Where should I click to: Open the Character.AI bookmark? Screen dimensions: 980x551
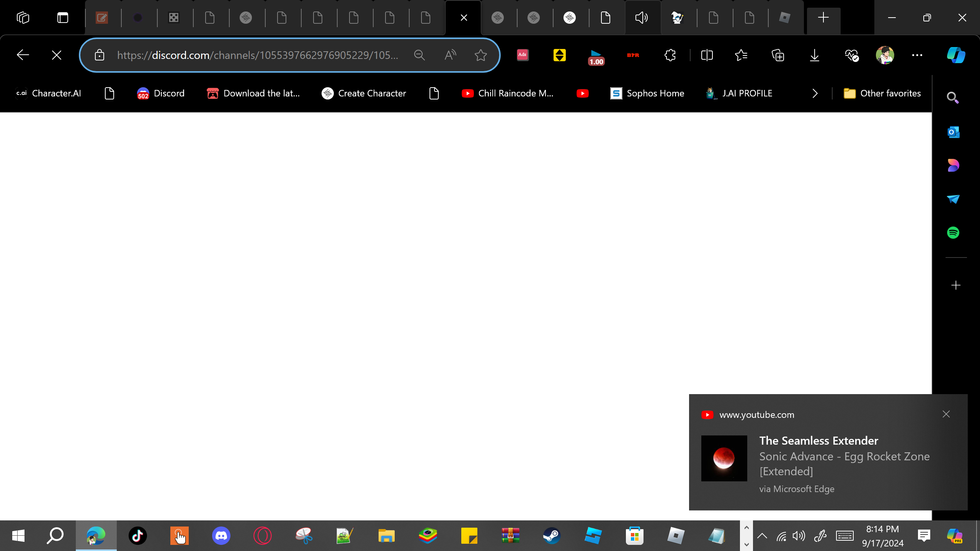[x=48, y=93]
